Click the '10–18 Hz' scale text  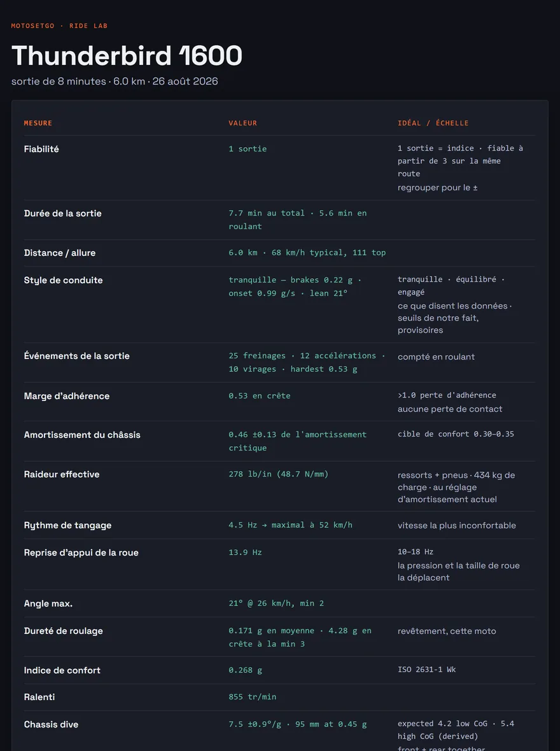coord(416,552)
